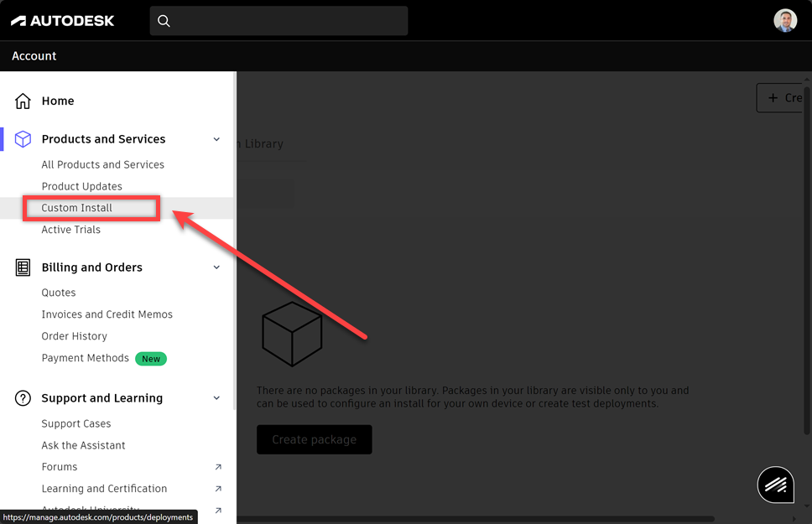
Task: Click the Billing and Orders ledger icon
Action: 21,267
